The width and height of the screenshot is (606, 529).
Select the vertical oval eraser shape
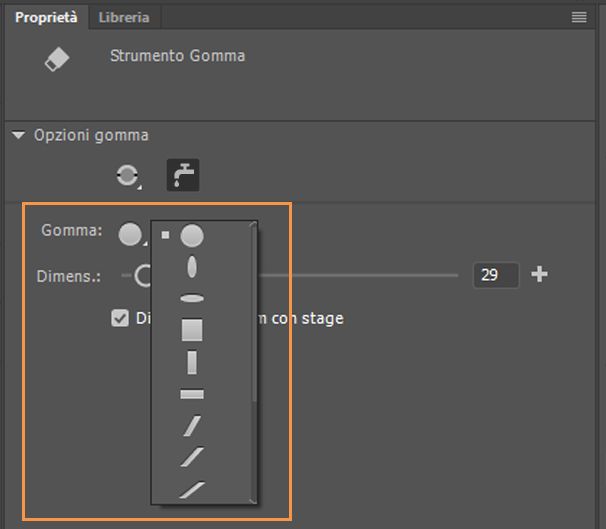click(x=192, y=267)
